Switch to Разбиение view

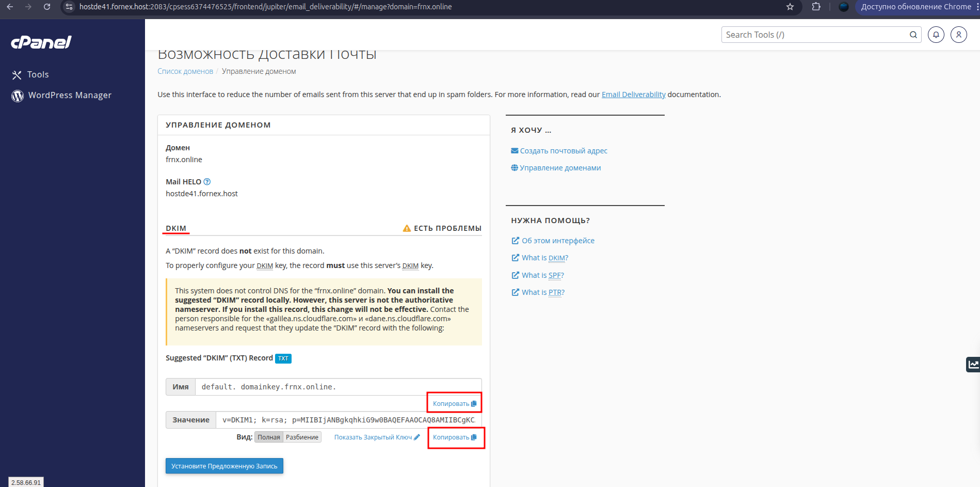(302, 437)
